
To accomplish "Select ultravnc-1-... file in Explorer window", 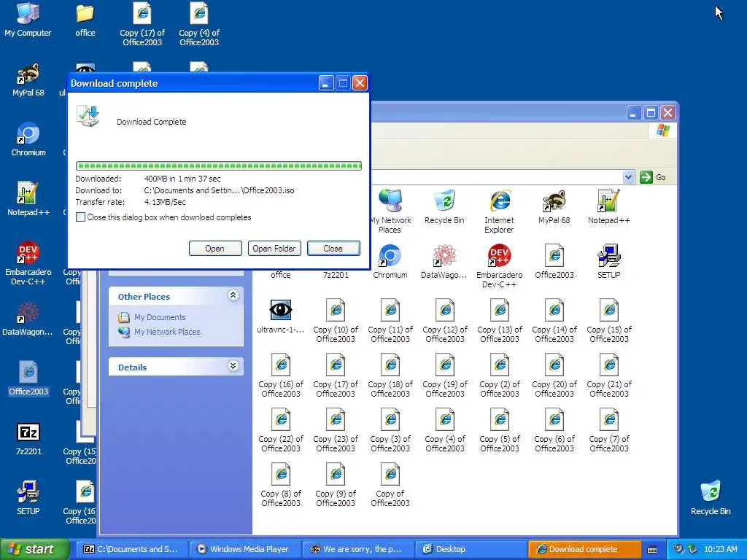I will pyautogui.click(x=281, y=316).
